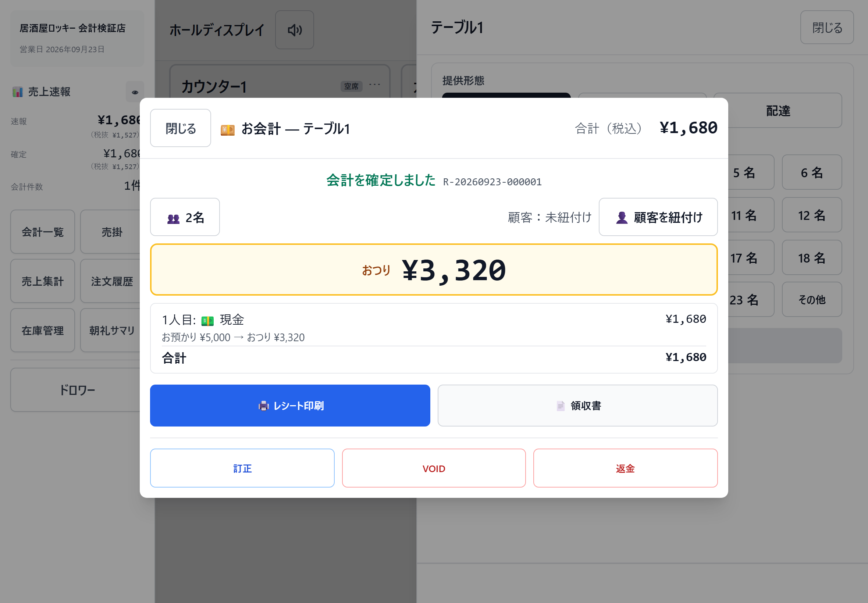Select 12 名 party size

(812, 215)
